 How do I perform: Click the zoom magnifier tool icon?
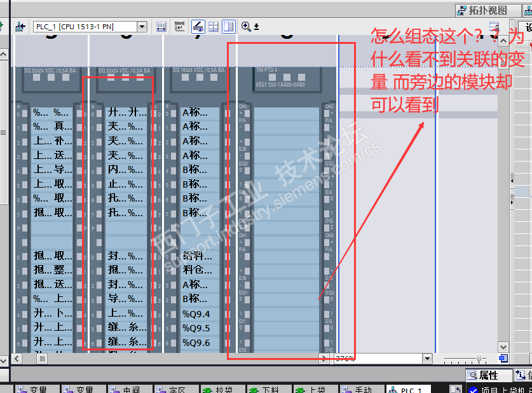point(247,27)
